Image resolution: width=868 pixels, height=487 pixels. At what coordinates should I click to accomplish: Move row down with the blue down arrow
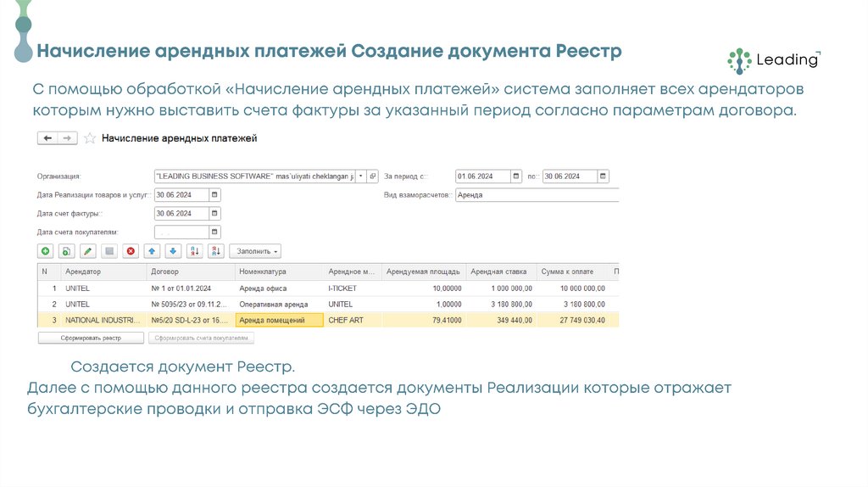pyautogui.click(x=173, y=251)
